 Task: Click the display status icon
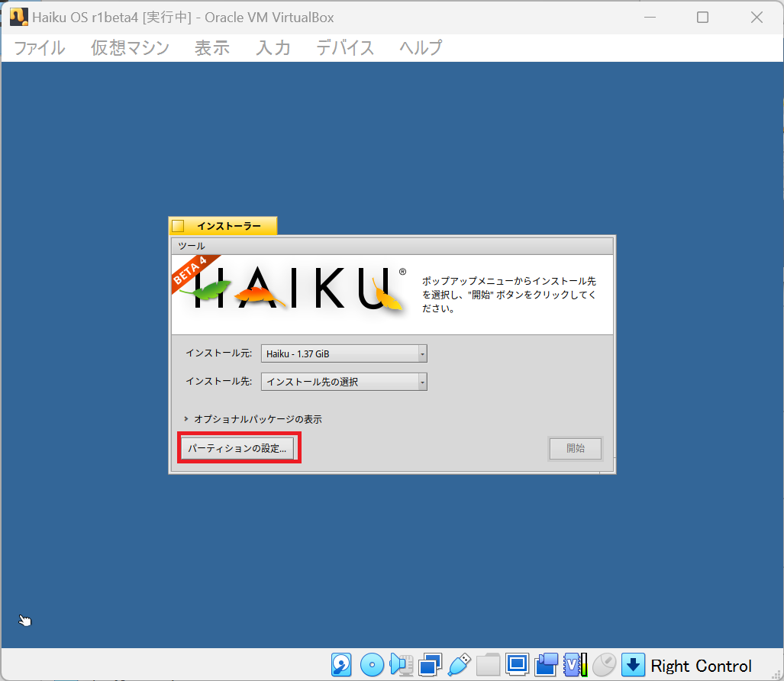517,665
